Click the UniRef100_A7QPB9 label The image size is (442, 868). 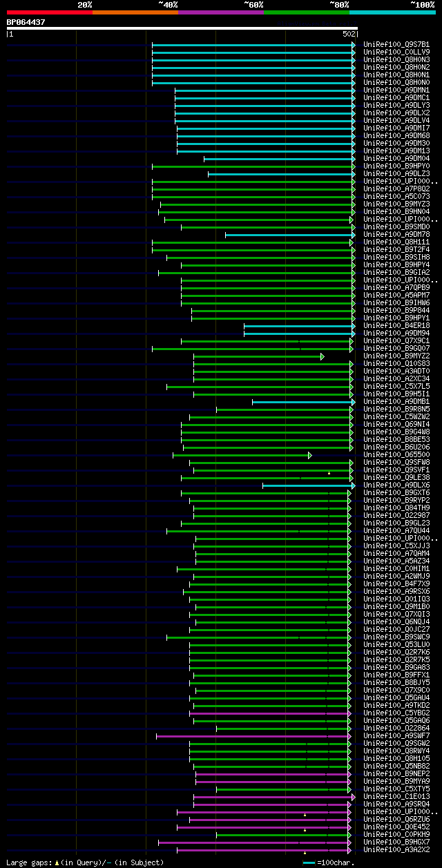pos(396,287)
